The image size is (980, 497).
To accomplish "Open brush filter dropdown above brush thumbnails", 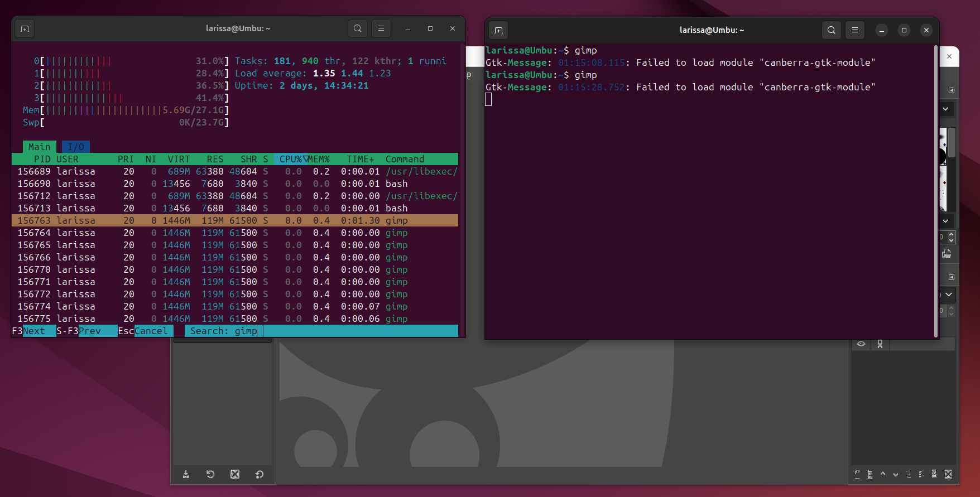I will pyautogui.click(x=947, y=109).
